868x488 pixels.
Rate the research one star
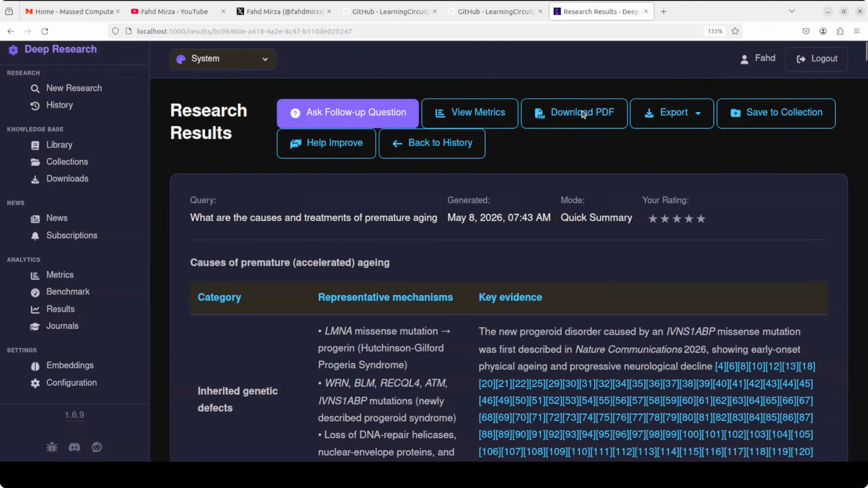pos(653,219)
